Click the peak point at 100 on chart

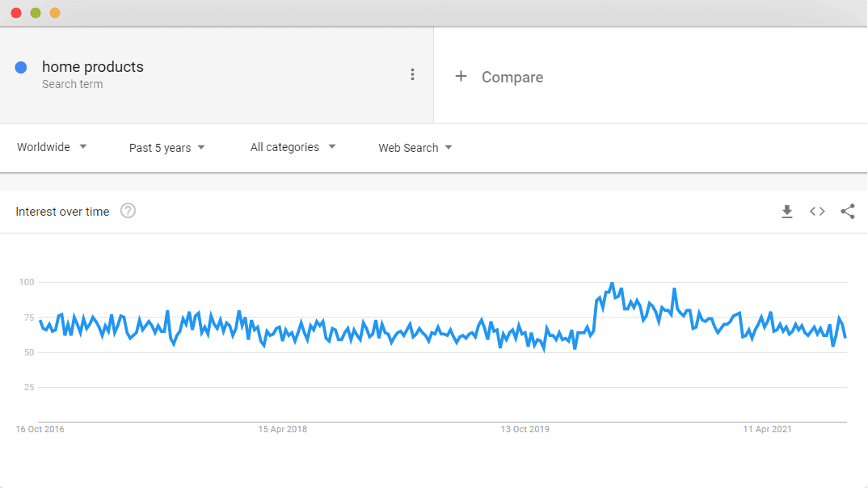point(612,284)
